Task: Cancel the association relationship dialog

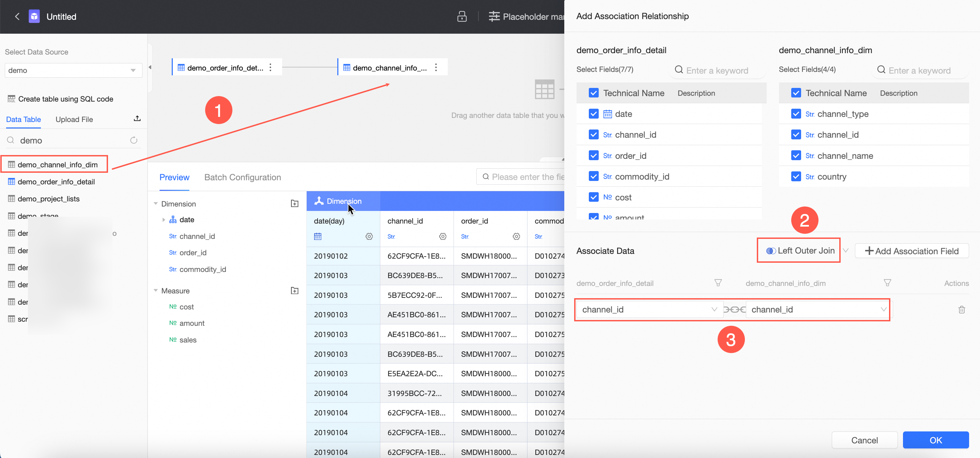Action: point(864,440)
